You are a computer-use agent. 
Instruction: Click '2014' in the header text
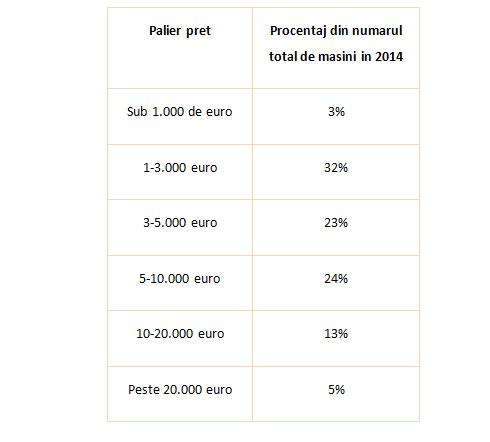click(x=389, y=56)
